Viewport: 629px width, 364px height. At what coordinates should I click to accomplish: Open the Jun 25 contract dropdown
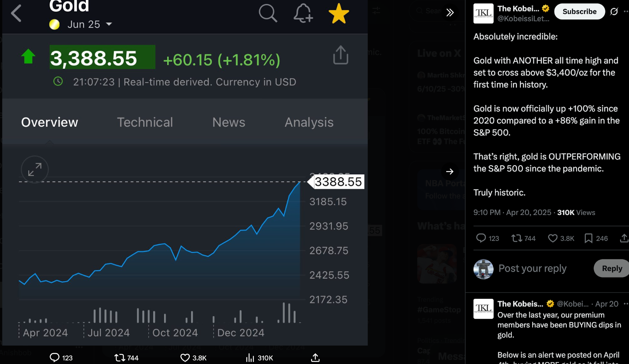90,24
